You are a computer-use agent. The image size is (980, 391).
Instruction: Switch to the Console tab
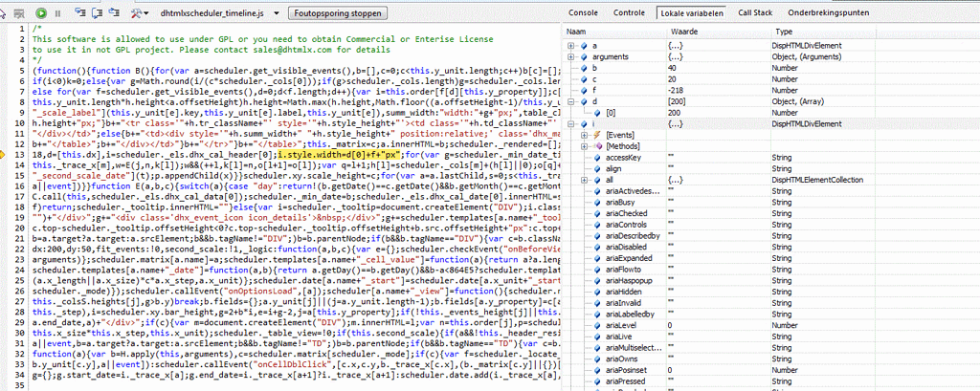tap(583, 12)
